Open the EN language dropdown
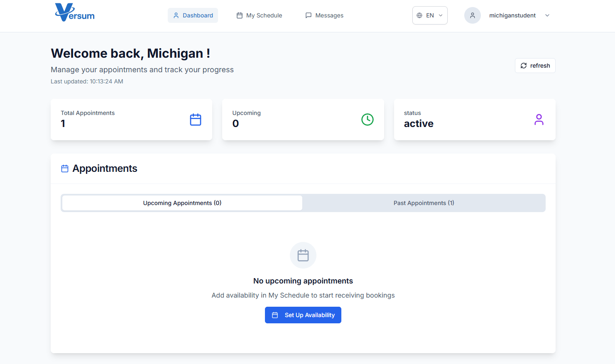 (430, 15)
